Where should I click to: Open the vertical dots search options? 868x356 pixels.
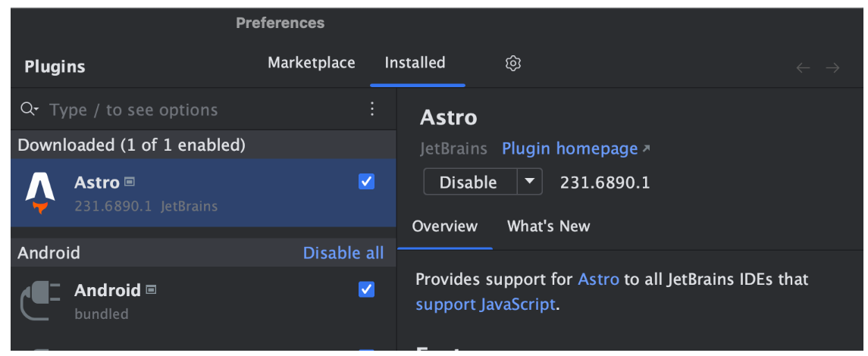click(x=372, y=109)
